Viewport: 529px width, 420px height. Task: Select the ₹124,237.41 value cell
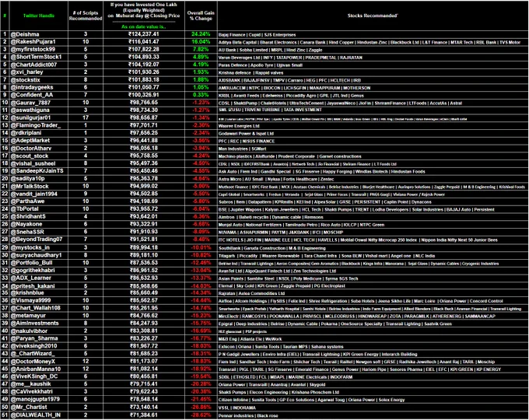[x=144, y=34]
